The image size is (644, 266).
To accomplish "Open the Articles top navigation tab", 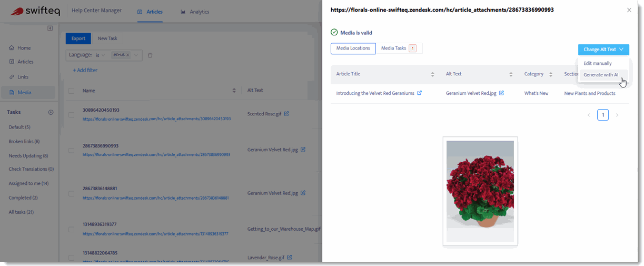I will [x=150, y=12].
